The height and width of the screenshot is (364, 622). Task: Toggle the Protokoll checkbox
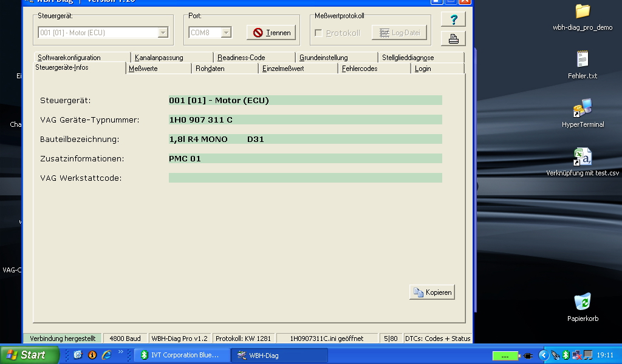tap(318, 33)
